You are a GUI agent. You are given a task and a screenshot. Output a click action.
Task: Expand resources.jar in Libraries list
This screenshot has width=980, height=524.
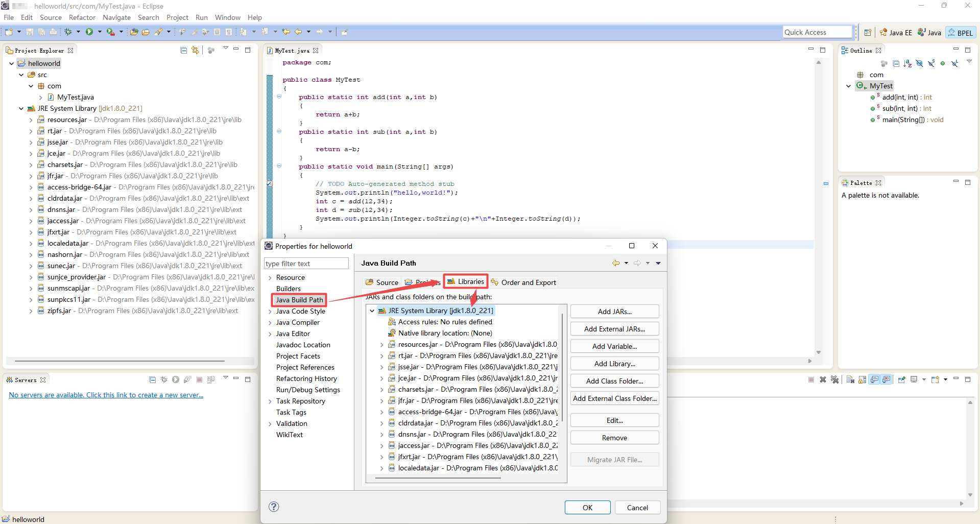pyautogui.click(x=381, y=344)
